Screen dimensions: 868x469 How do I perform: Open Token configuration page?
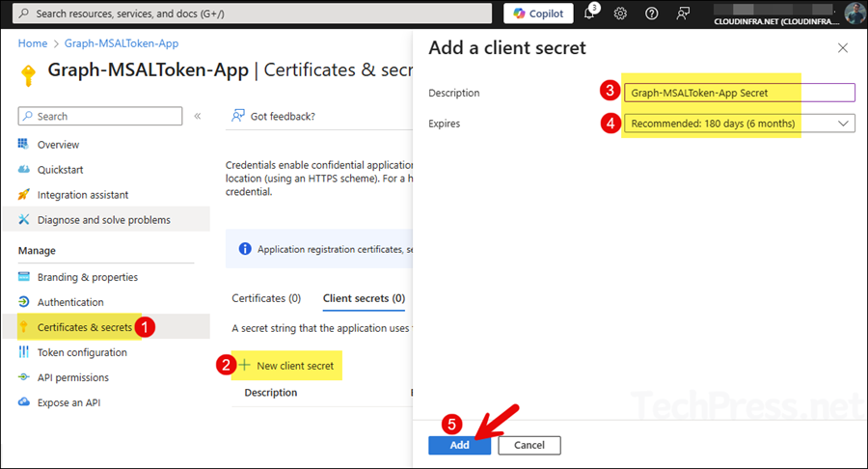tap(82, 352)
